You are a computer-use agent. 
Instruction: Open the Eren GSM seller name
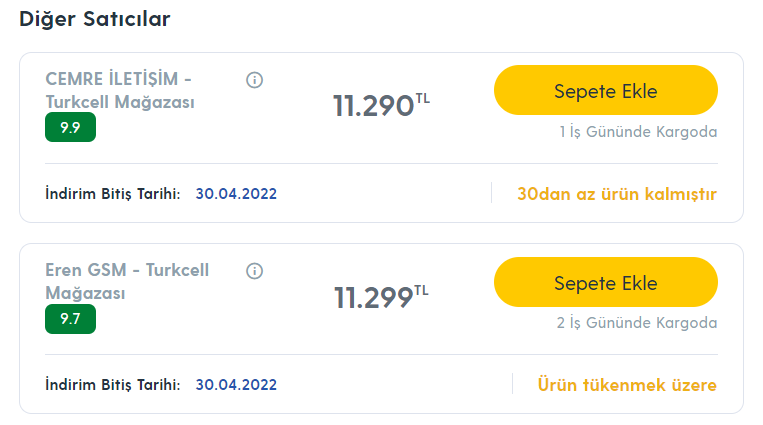click(127, 281)
